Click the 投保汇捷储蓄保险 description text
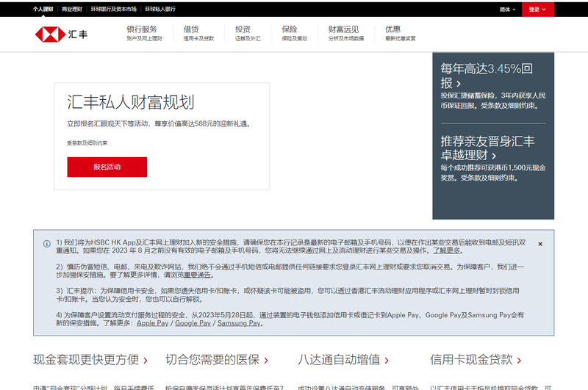Image resolution: width=588 pixels, height=390 pixels. [493, 101]
